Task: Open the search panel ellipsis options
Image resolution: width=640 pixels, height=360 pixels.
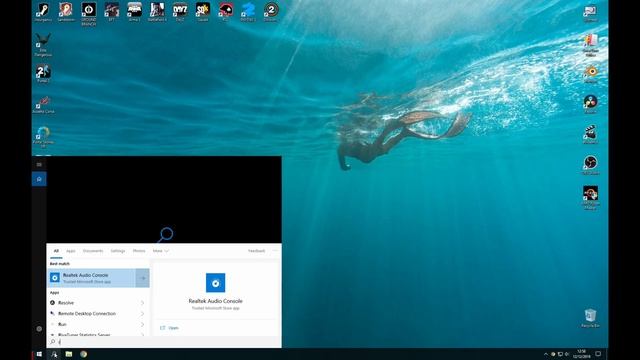Action: pos(275,251)
